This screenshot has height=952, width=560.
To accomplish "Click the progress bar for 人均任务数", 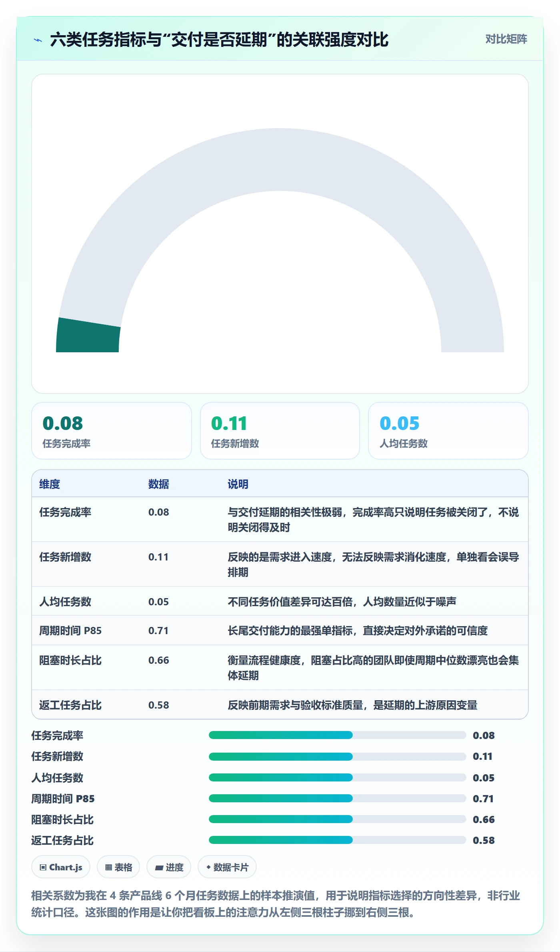I will click(x=338, y=777).
